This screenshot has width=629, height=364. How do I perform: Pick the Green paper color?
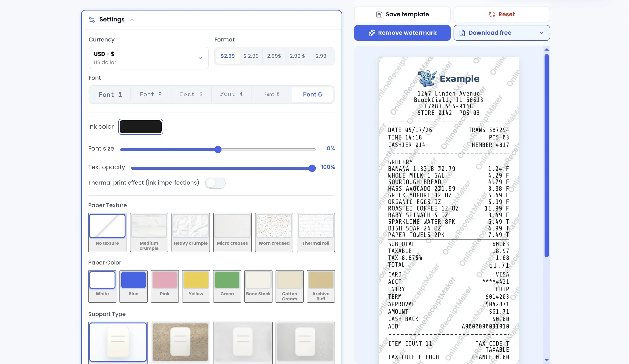click(227, 286)
